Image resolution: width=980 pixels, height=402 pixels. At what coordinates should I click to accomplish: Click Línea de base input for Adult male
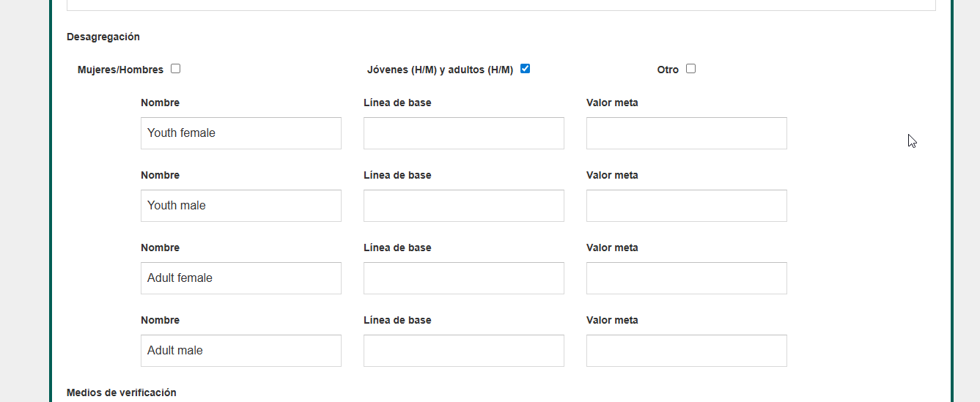pos(463,351)
